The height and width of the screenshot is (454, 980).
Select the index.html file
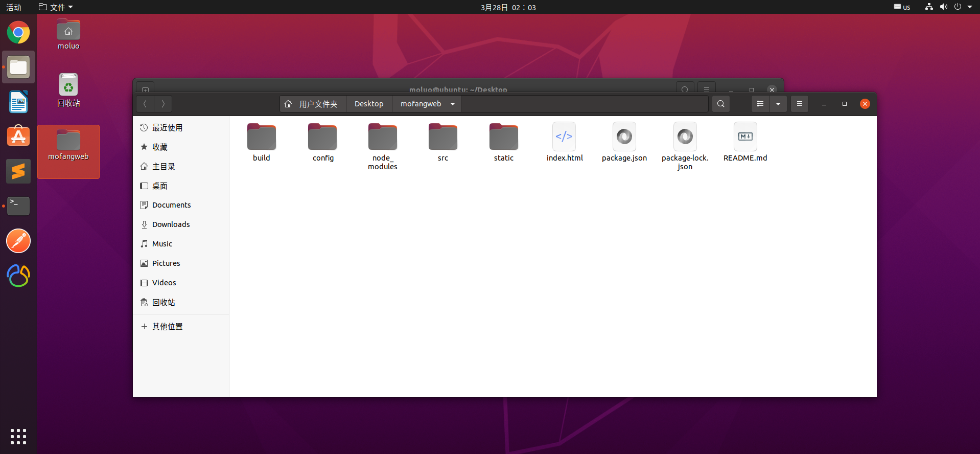(x=565, y=143)
